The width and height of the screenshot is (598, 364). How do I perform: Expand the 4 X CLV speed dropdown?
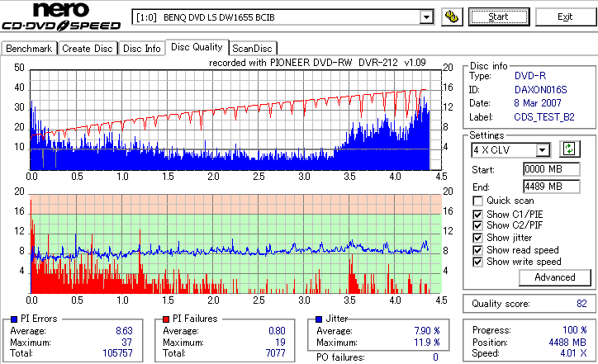[542, 149]
